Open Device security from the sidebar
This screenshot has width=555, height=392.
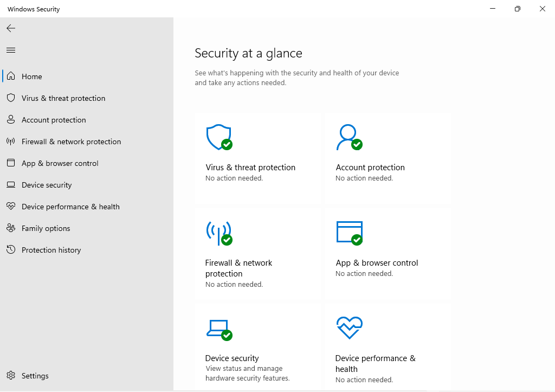coord(46,185)
